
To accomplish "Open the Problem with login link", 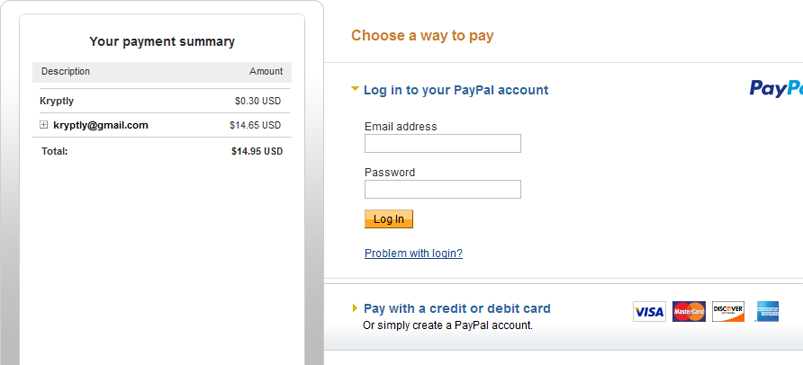I will pos(413,253).
